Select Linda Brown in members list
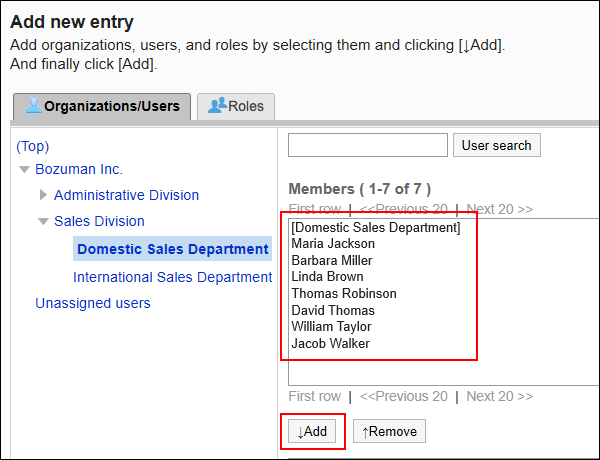The width and height of the screenshot is (600, 460). click(327, 277)
